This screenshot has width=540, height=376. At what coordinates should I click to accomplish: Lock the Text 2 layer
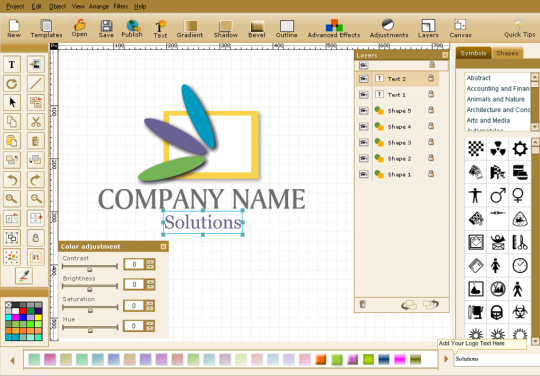431,78
